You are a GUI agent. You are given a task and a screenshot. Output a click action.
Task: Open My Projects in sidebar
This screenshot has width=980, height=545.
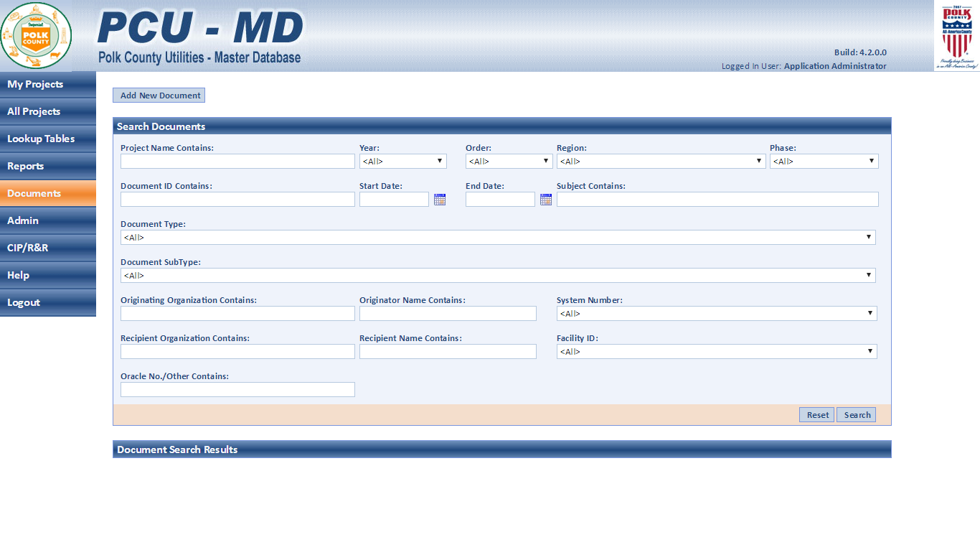47,85
